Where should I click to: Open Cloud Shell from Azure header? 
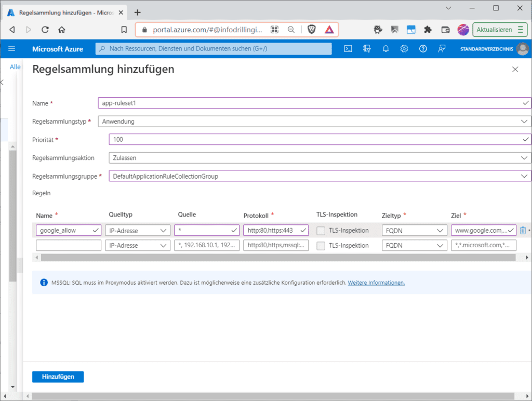[x=348, y=49]
